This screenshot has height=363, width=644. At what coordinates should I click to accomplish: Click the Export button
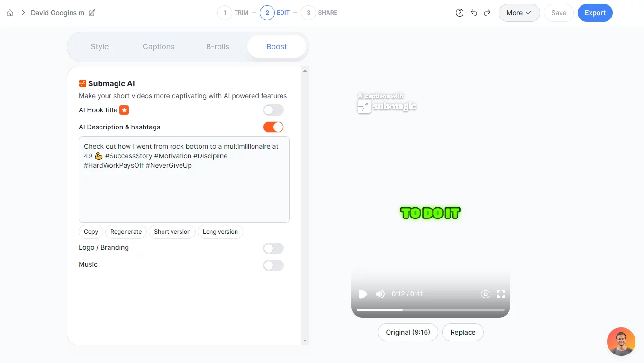tap(595, 13)
